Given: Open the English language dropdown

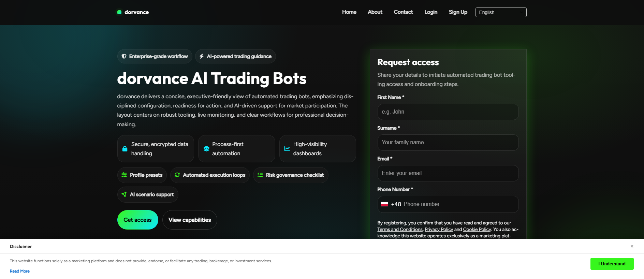Looking at the screenshot, I should pos(501,12).
